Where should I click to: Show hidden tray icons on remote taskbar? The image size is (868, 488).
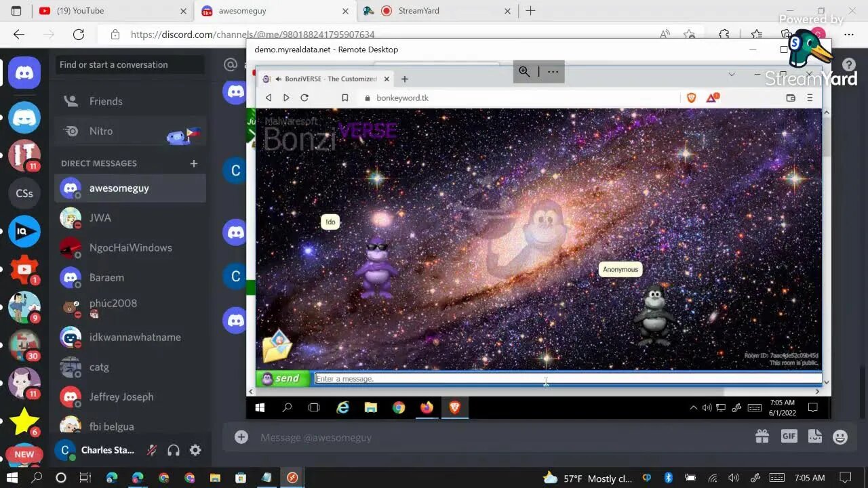click(693, 407)
